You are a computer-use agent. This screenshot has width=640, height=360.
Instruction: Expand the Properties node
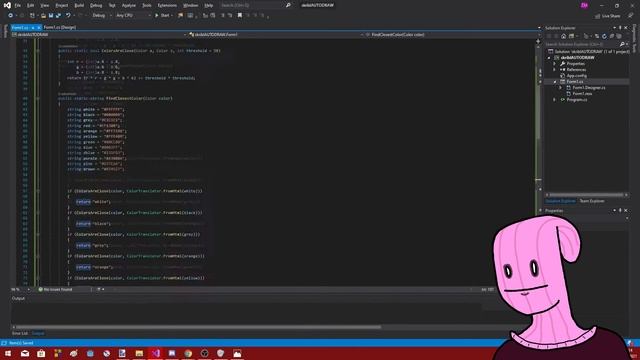[x=555, y=64]
